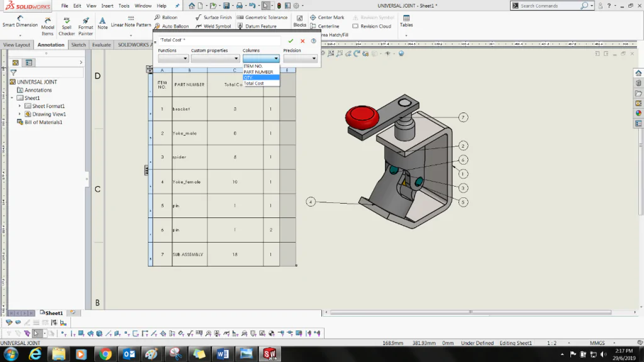This screenshot has height=362, width=644.
Task: Click the Undo icon
Action: (x=252, y=6)
